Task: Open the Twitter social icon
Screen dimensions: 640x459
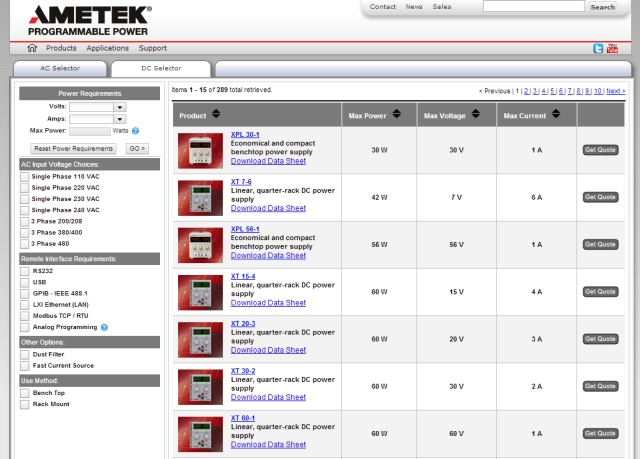Action: 599,48
